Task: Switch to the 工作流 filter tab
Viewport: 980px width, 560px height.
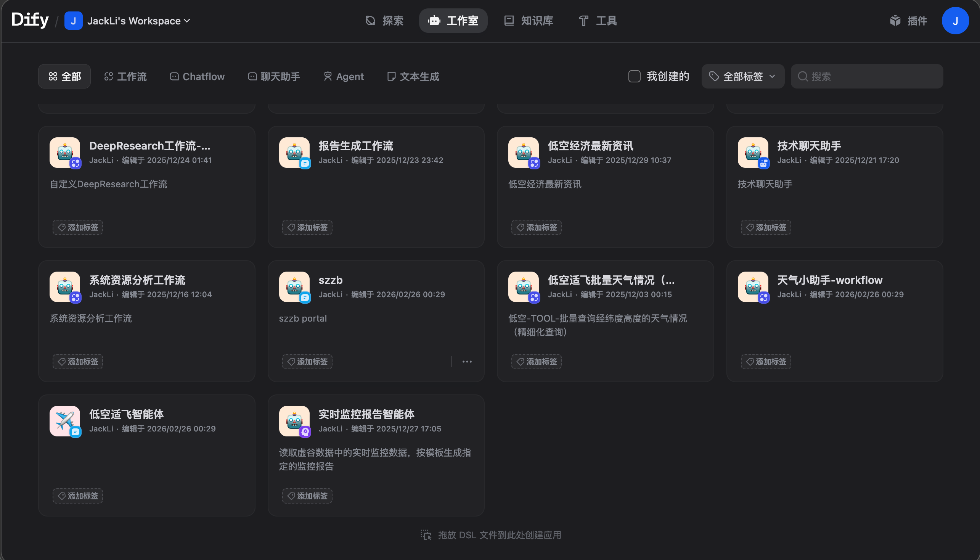Action: tap(125, 76)
